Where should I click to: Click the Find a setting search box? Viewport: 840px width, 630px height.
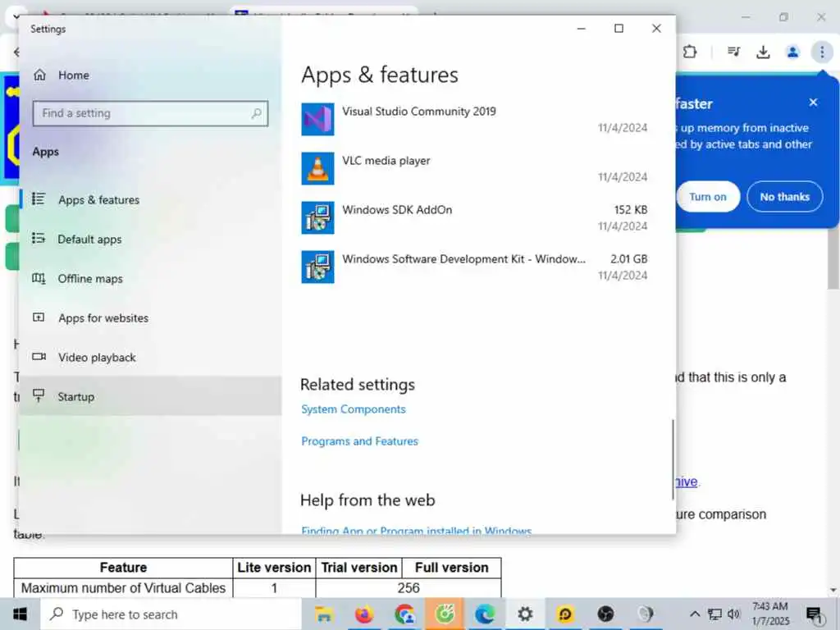[151, 113]
